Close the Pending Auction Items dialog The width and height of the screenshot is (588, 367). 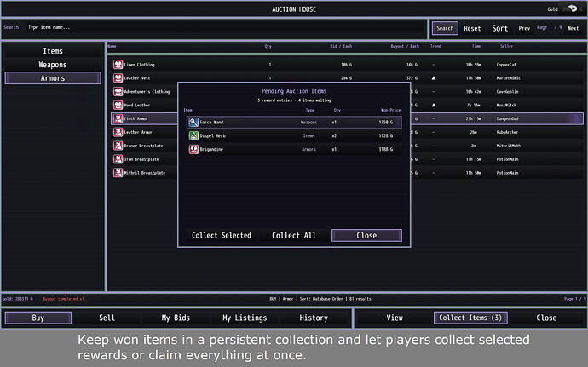(366, 235)
